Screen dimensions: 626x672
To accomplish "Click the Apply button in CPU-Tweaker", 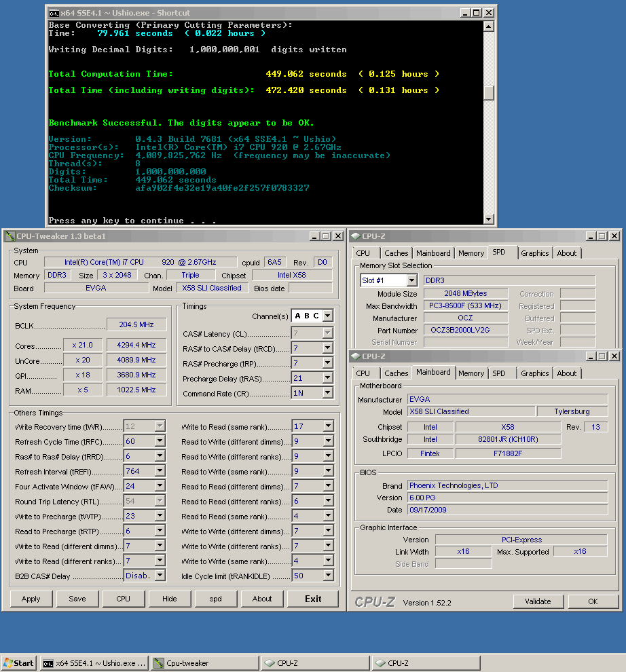I will click(31, 599).
